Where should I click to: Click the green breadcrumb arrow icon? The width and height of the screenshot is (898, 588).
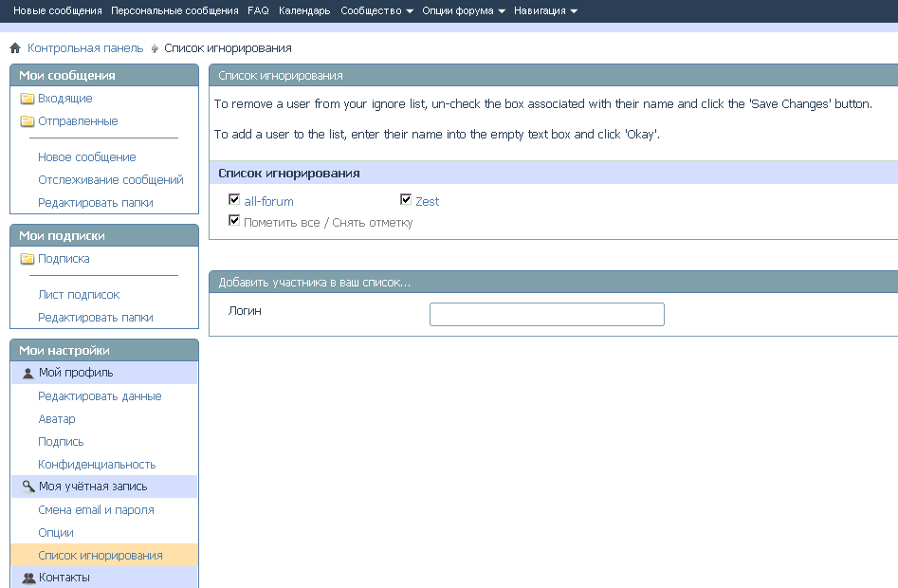click(x=155, y=48)
